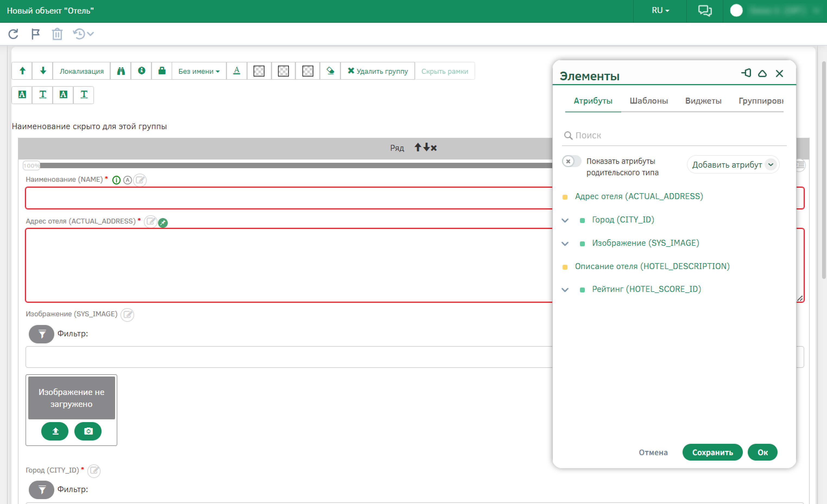Select Адрес отеля (ACTUAL_ADDRESS) attribute

pyautogui.click(x=639, y=196)
